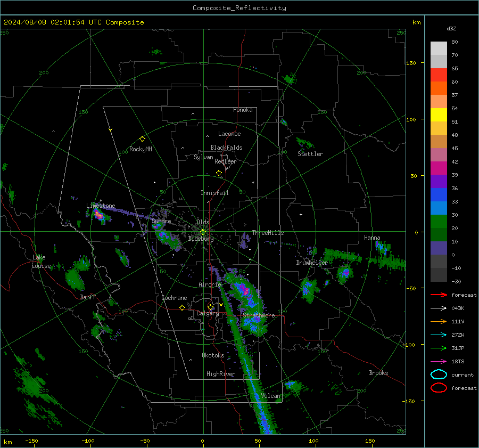The image size is (479, 448).
Task: Click the Cochrane town label
Action: coord(174,298)
